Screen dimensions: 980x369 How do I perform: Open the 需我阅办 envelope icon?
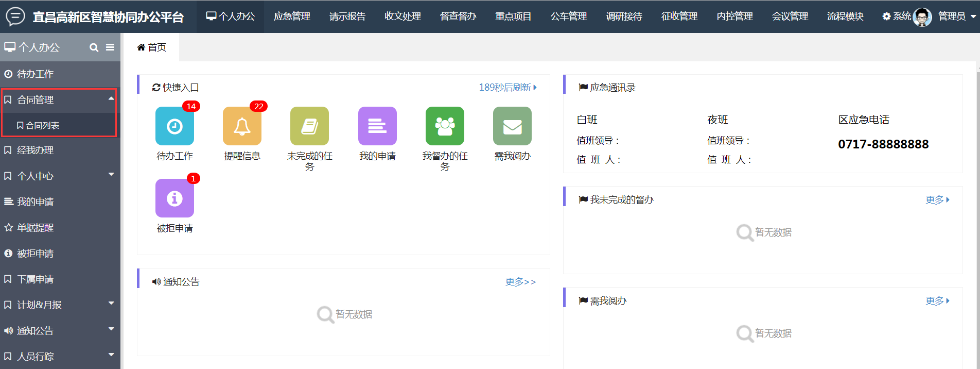[512, 126]
